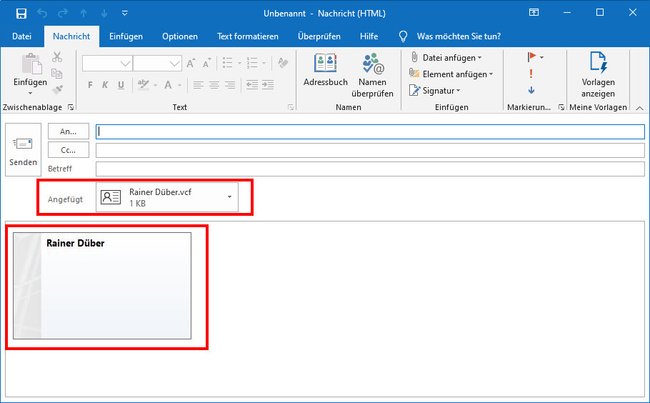Click the Undo arrow in quick access toolbar

pos(42,13)
